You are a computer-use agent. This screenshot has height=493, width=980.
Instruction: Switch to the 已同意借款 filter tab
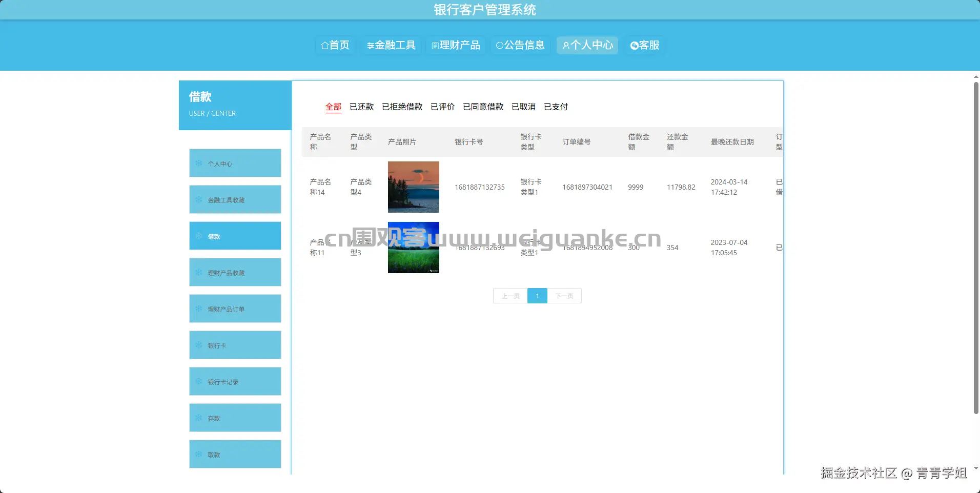483,107
